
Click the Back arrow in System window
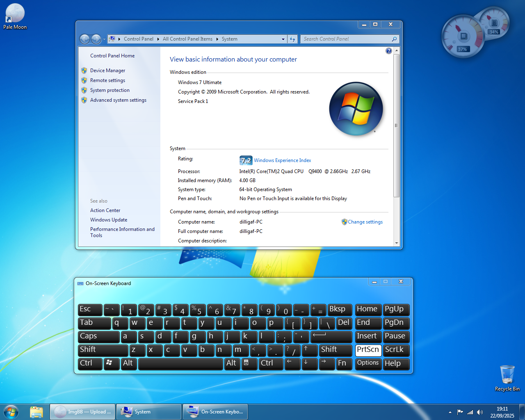84,39
